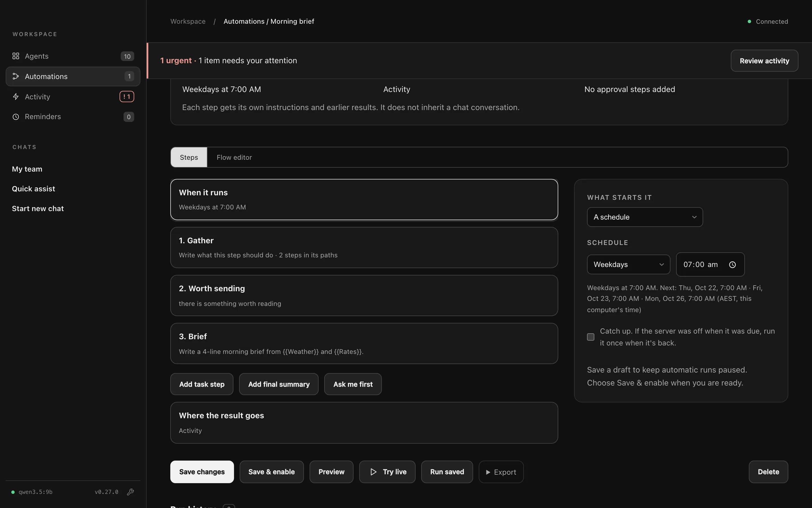The width and height of the screenshot is (812, 508).
Task: Select the '1. Gather' step card
Action: click(364, 248)
